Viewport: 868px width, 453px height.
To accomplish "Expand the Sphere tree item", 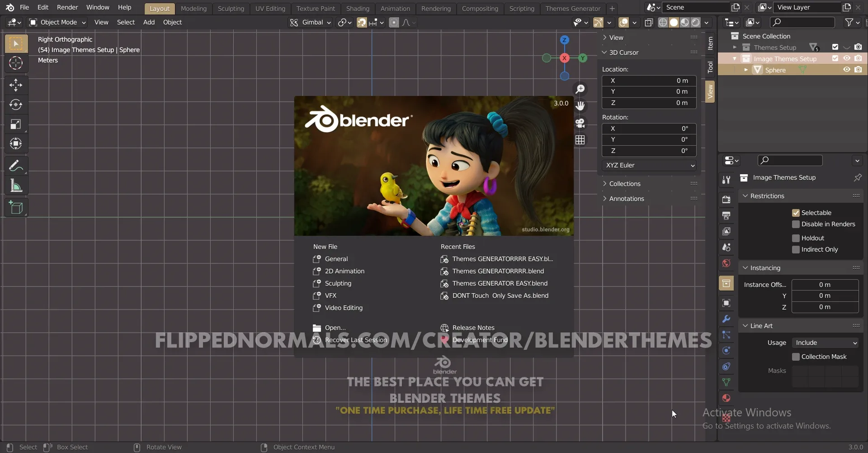I will (746, 70).
